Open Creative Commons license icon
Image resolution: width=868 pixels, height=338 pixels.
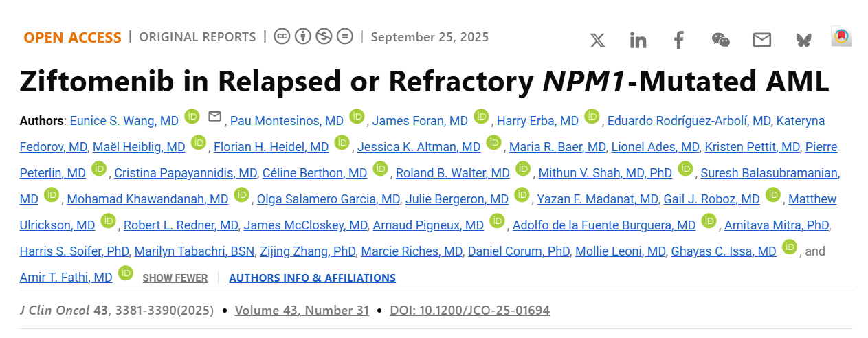click(x=282, y=36)
